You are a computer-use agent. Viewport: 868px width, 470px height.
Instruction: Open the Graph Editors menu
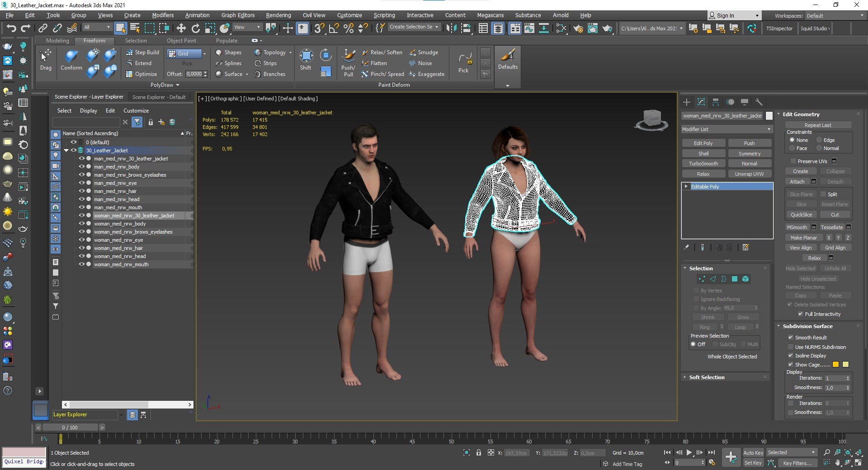coord(238,15)
